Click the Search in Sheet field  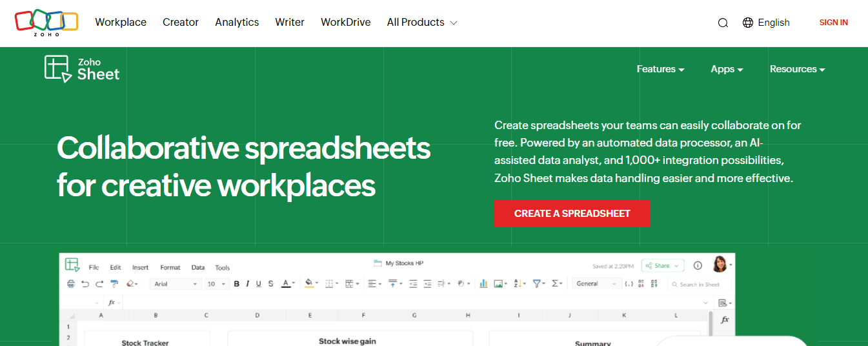point(700,285)
